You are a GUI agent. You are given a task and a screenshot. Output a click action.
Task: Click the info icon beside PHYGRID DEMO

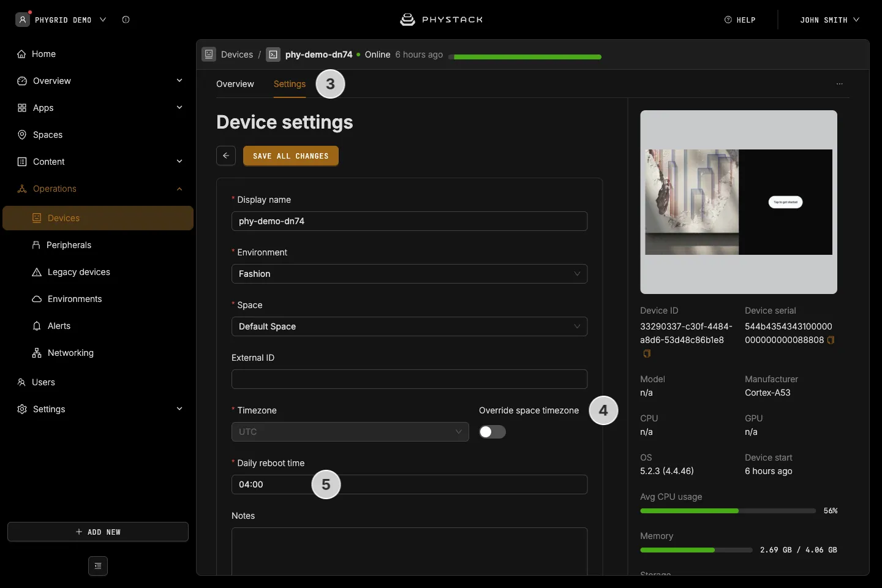coord(126,20)
